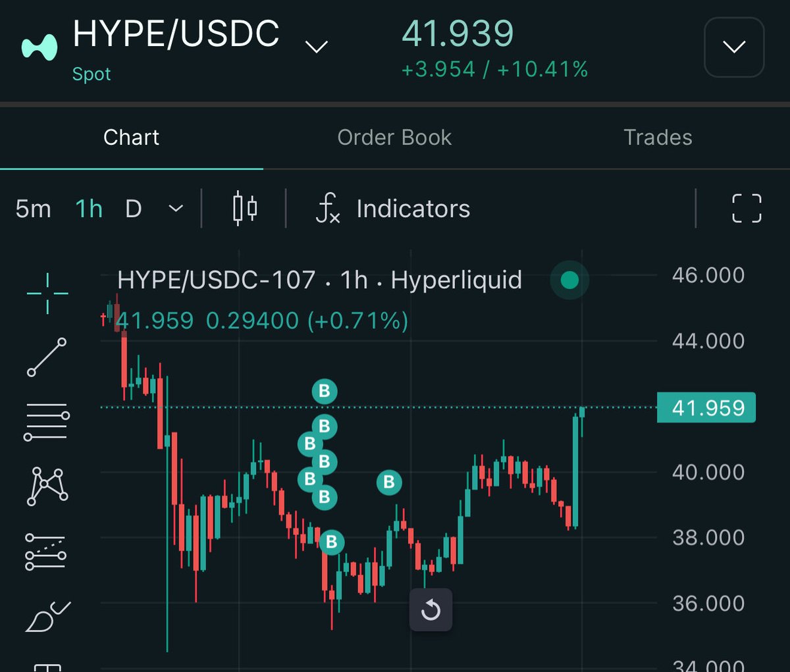Viewport: 790px width, 672px height.
Task: Select the D daily timeframe
Action: pyautogui.click(x=134, y=209)
